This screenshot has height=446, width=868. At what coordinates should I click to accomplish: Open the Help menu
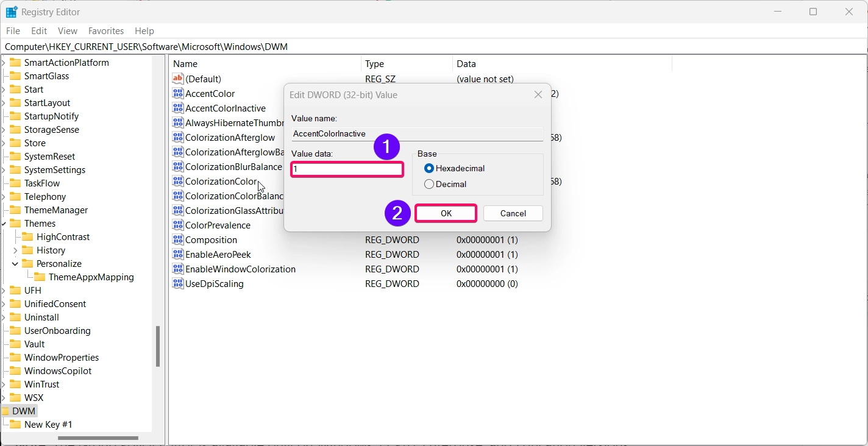(144, 30)
